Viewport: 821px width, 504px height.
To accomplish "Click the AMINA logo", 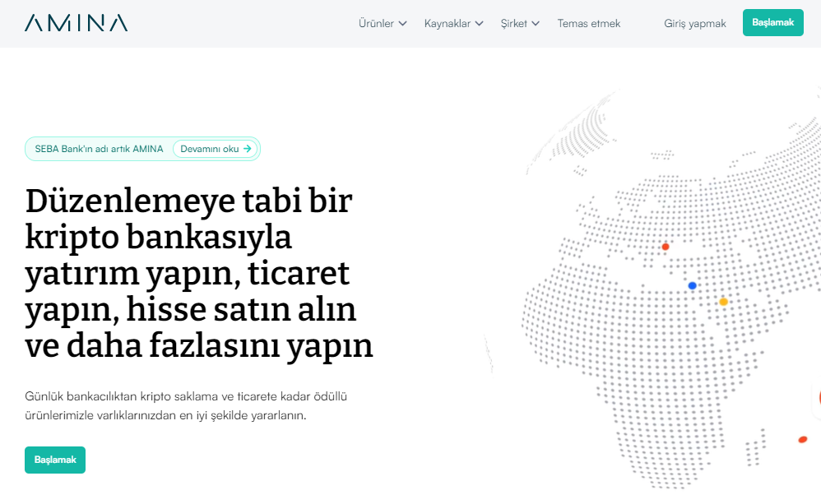I will [76, 23].
